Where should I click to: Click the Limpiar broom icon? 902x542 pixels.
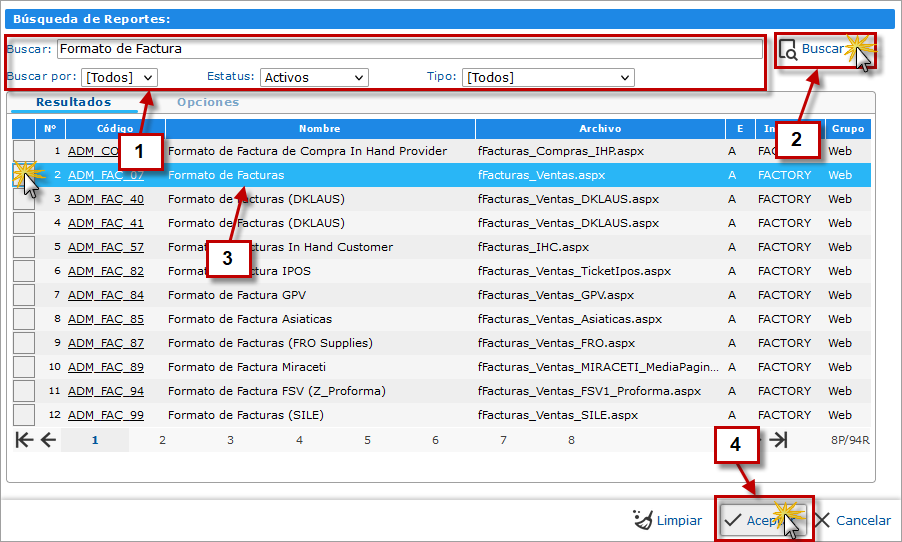(x=642, y=520)
